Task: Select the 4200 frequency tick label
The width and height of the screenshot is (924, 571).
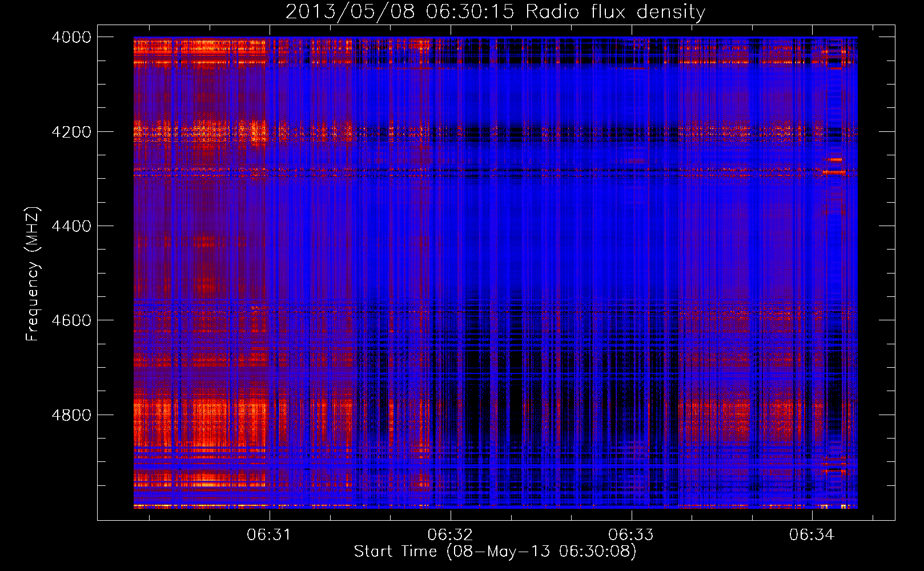Action: (71, 132)
